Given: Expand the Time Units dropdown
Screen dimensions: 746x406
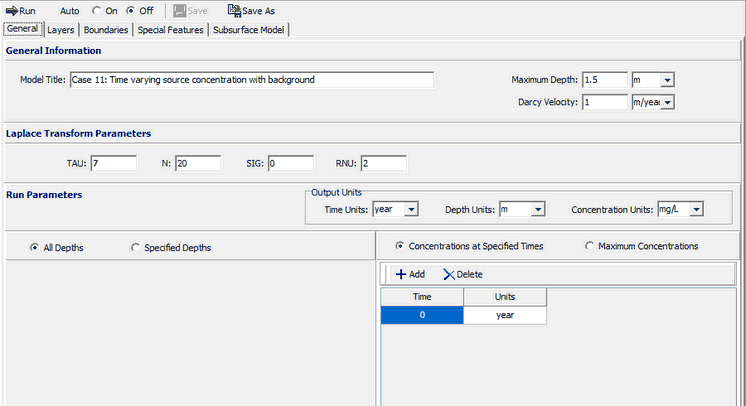Looking at the screenshot, I should 410,209.
